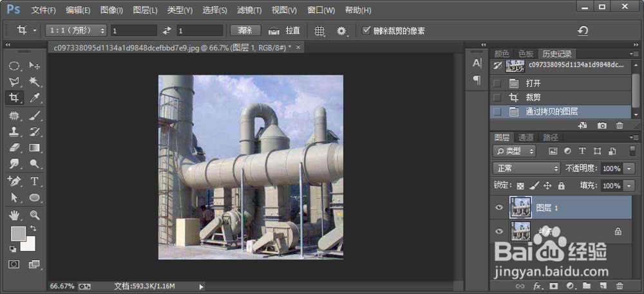Create a new layer group
This screenshot has height=294, width=644.
(587, 286)
